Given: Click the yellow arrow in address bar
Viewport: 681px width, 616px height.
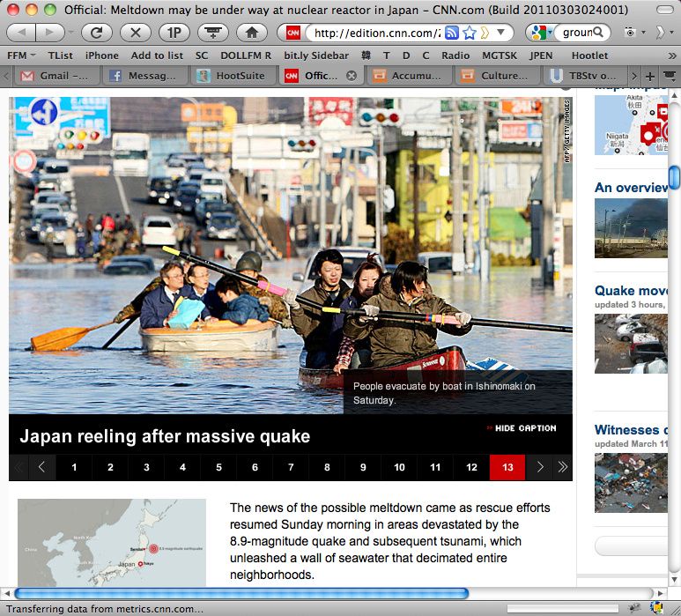Looking at the screenshot, I should pos(485,33).
